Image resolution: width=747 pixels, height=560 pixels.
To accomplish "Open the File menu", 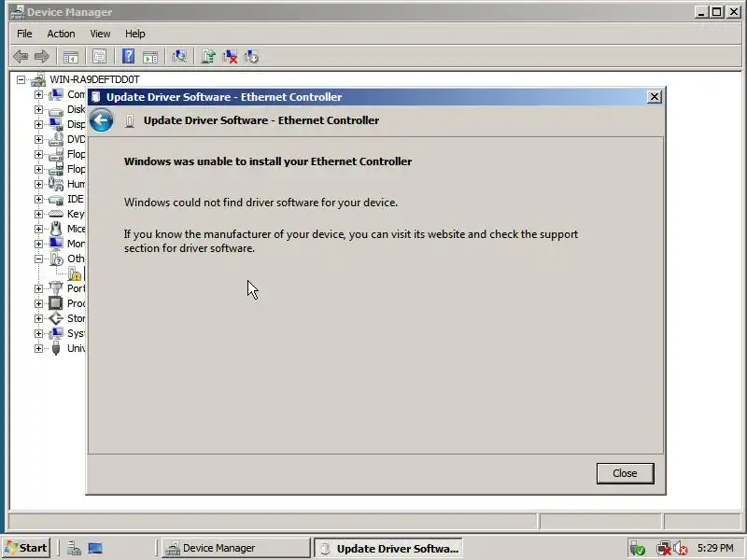I will 24,34.
